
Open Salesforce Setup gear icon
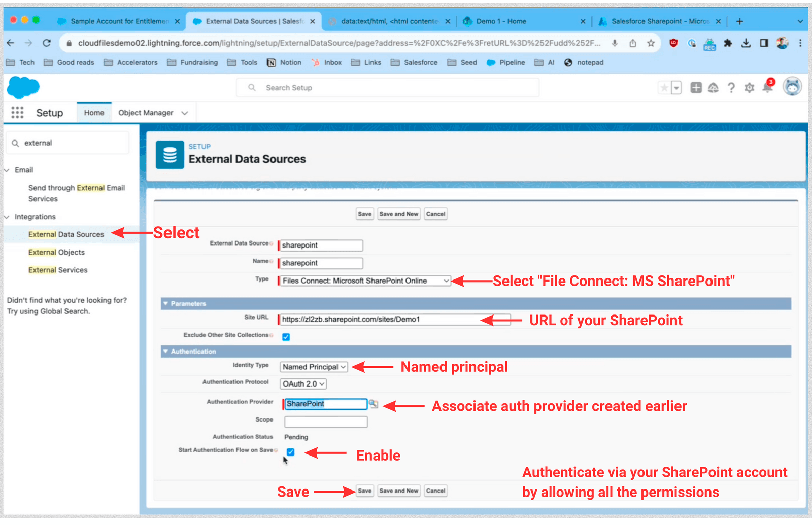(749, 87)
